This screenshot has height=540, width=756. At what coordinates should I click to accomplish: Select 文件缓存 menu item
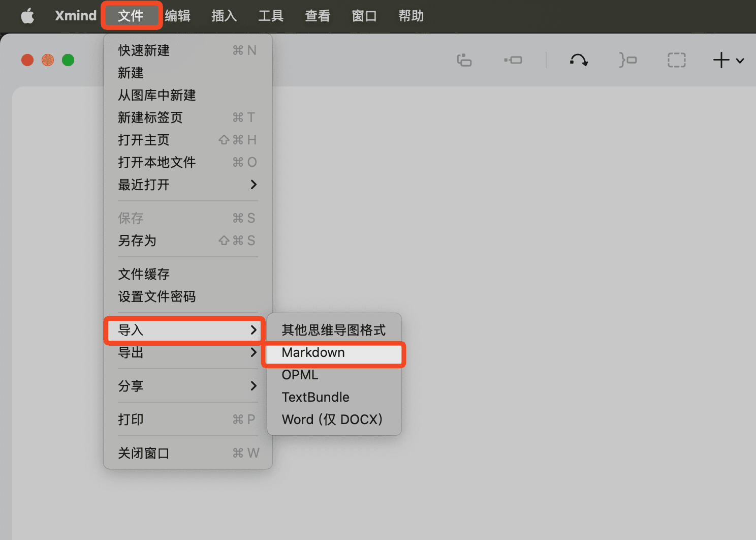[x=188, y=274]
